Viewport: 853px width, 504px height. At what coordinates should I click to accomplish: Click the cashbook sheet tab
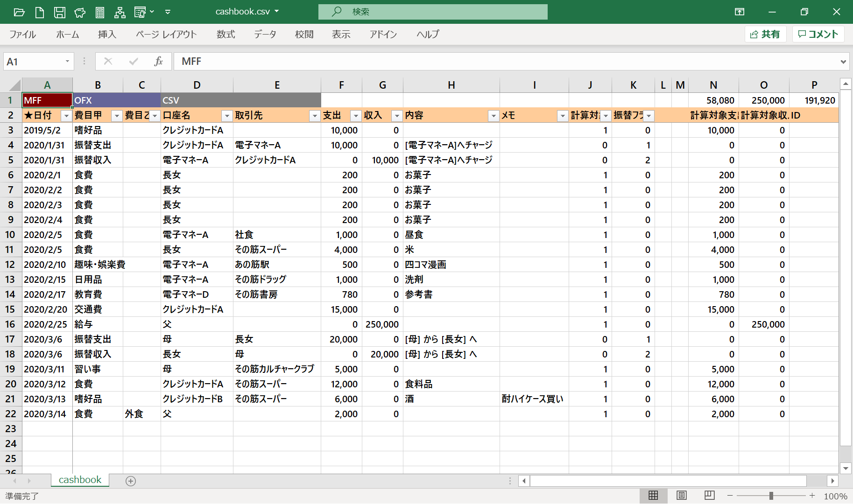coord(80,480)
